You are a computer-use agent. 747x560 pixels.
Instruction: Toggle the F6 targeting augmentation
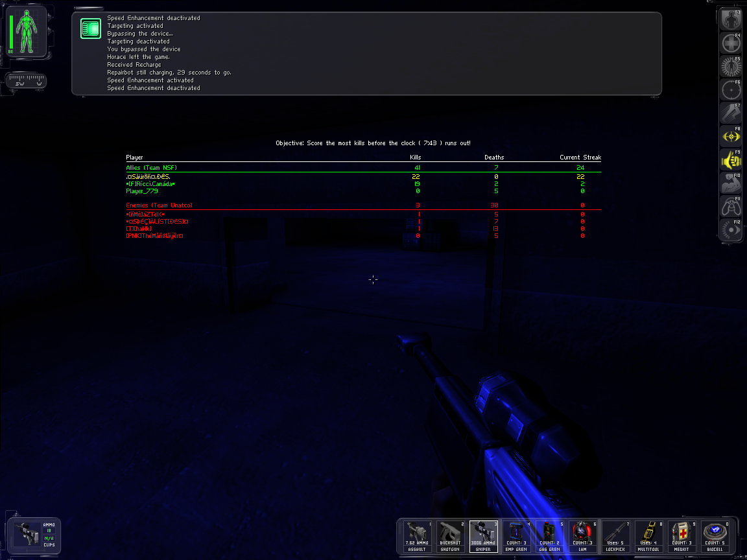point(731,89)
